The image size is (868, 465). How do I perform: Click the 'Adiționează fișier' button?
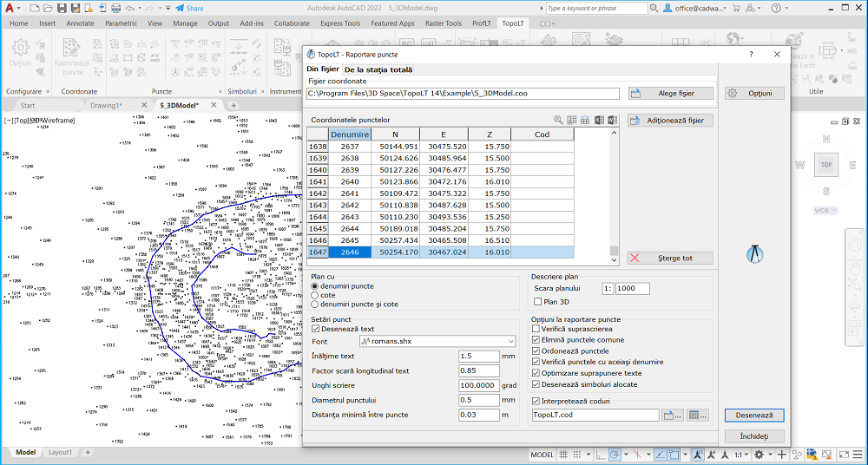point(670,120)
